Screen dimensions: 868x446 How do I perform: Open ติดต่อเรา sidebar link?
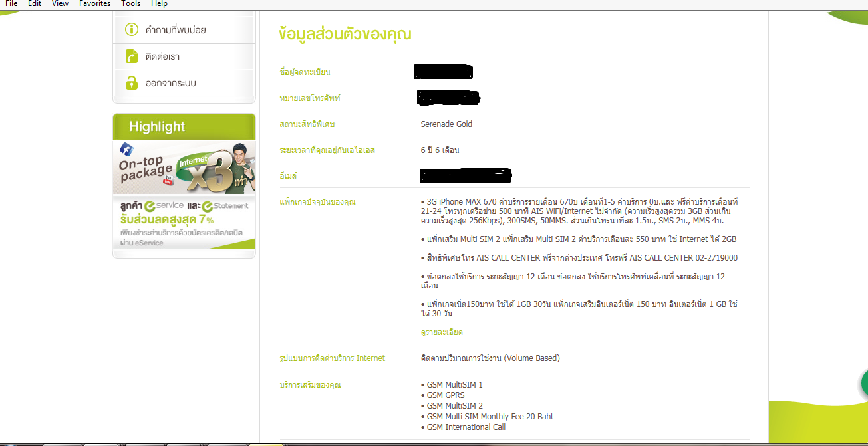pos(162,56)
